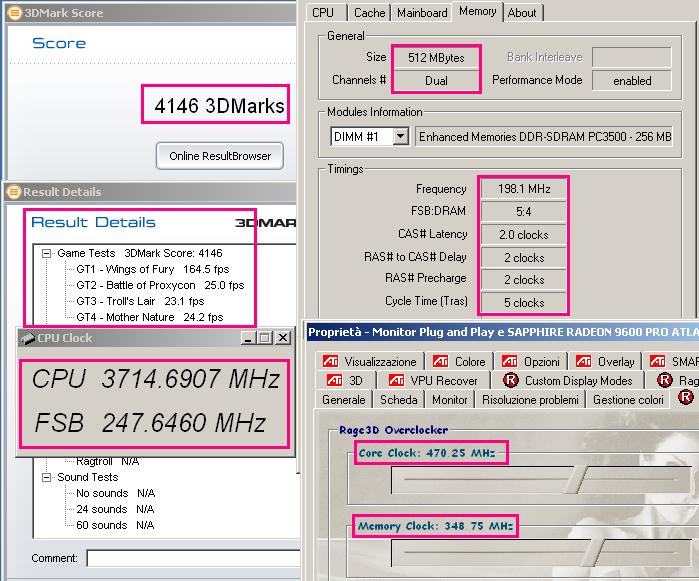Select the Ragtroll N/A row
The height and width of the screenshot is (581, 699).
coord(107,461)
